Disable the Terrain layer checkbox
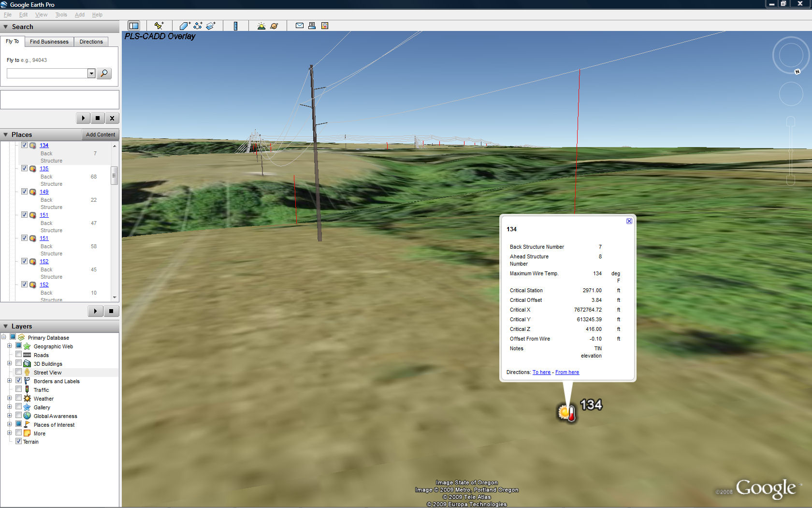Image resolution: width=812 pixels, height=508 pixels. [x=18, y=441]
